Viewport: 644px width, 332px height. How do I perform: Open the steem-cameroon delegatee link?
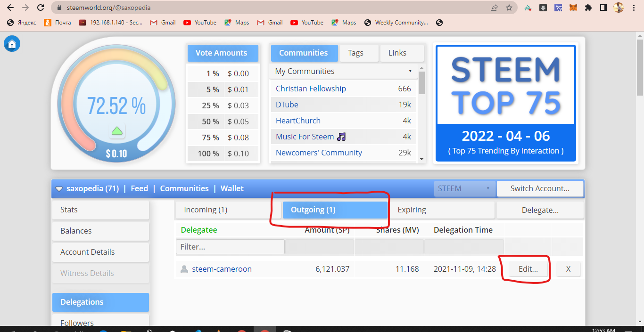pos(222,269)
